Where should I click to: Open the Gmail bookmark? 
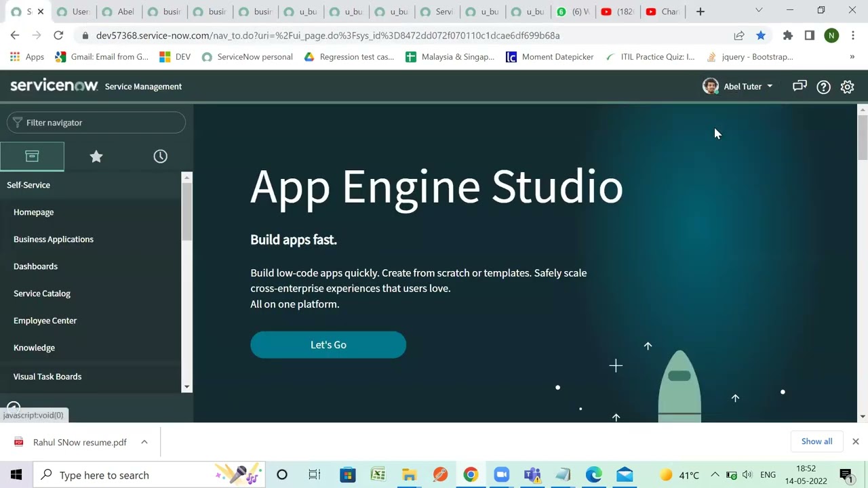point(102,57)
